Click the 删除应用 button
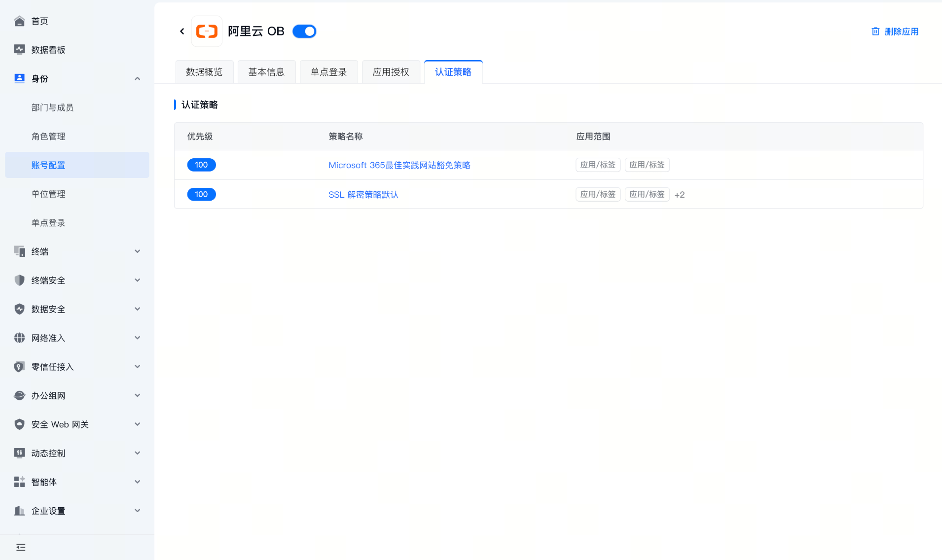942x560 pixels. pyautogui.click(x=895, y=32)
